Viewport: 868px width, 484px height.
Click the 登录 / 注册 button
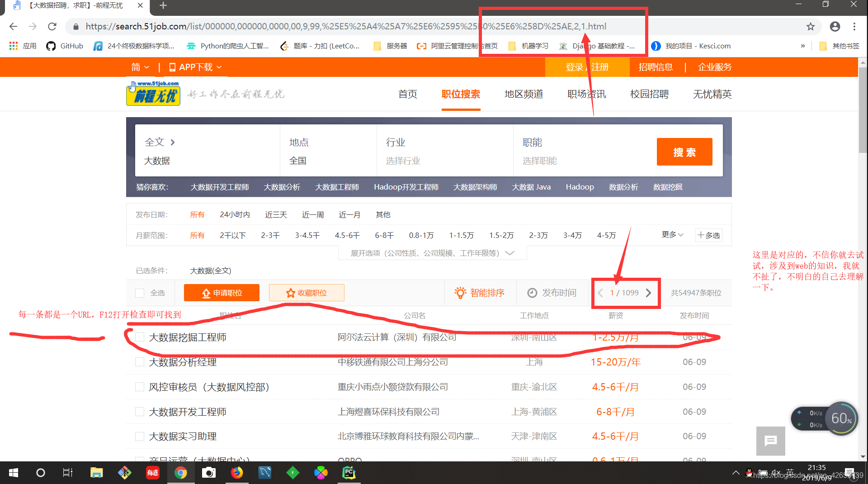tap(587, 67)
